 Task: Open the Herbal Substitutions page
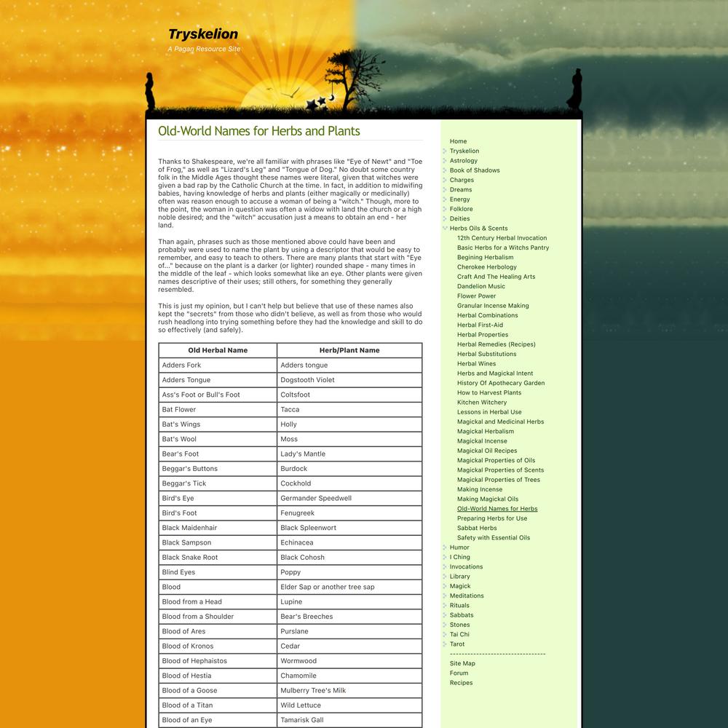[x=486, y=354]
